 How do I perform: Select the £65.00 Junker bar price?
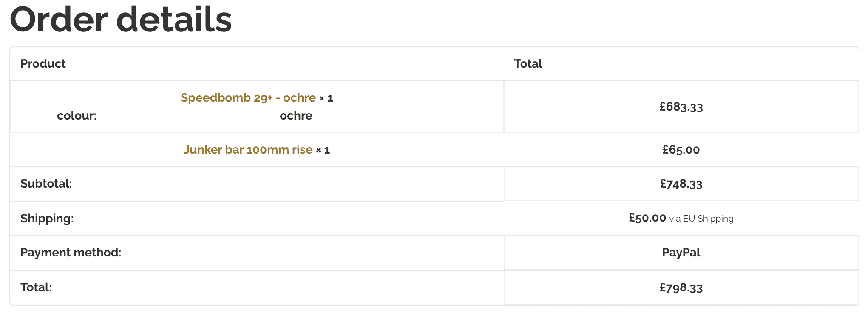681,150
